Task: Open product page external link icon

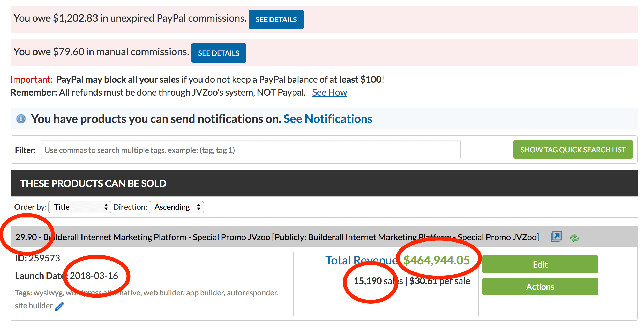Action: 556,236
